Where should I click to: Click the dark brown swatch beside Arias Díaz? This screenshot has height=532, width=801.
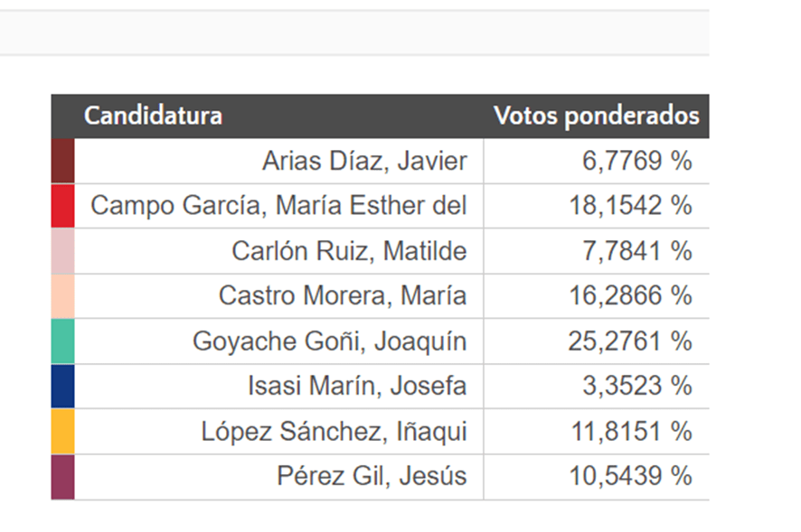click(x=62, y=161)
